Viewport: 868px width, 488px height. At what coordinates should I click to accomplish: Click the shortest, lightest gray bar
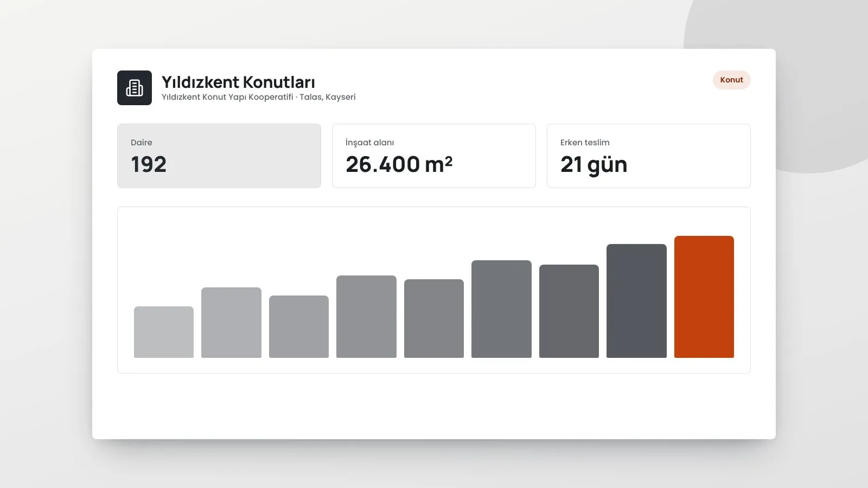(x=164, y=332)
